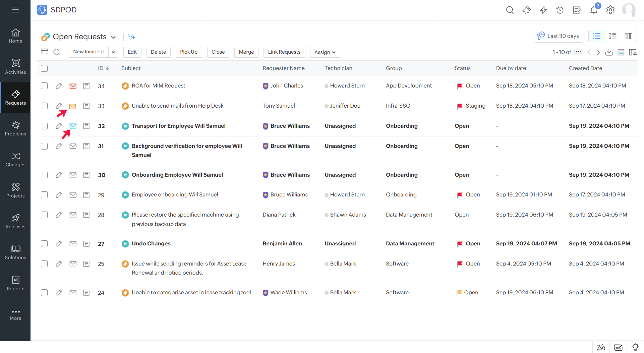The image size is (644, 353).
Task: Click the advanced filter funnel icon
Action: click(x=131, y=37)
